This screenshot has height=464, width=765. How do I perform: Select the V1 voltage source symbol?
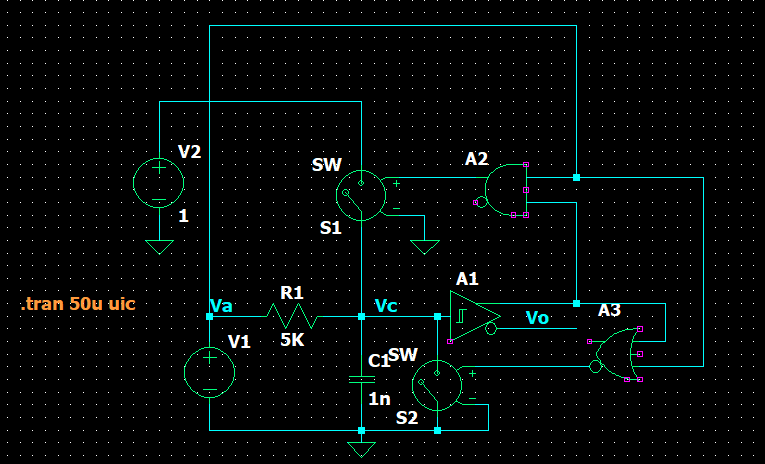pos(209,372)
